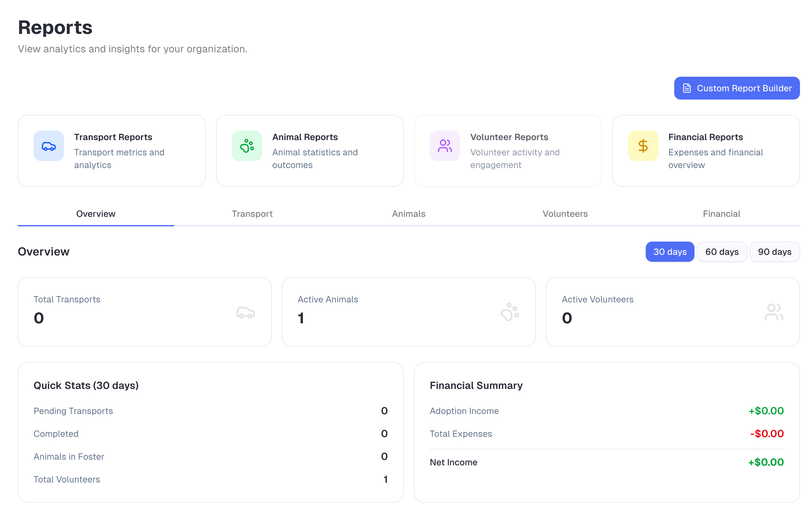The width and height of the screenshot is (812, 511).
Task: Open the Financial tab
Action: (721, 214)
